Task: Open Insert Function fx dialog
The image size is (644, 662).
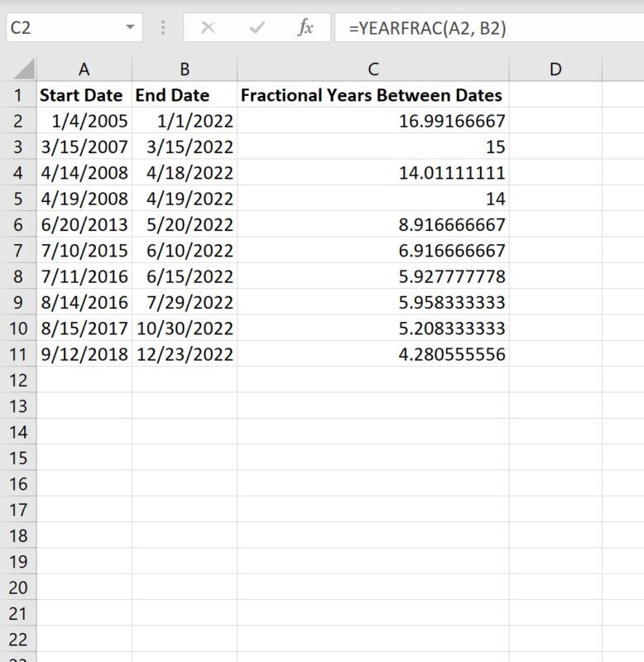Action: coord(305,28)
